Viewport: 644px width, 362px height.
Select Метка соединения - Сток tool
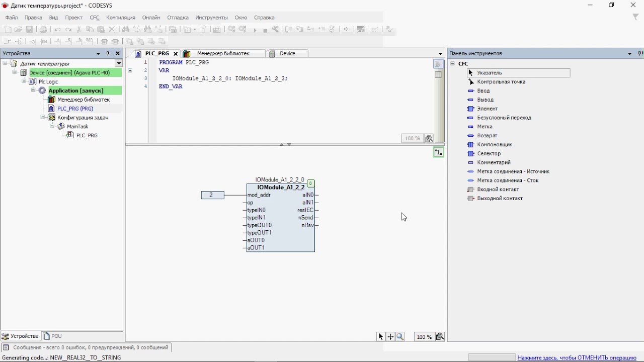(x=503, y=180)
